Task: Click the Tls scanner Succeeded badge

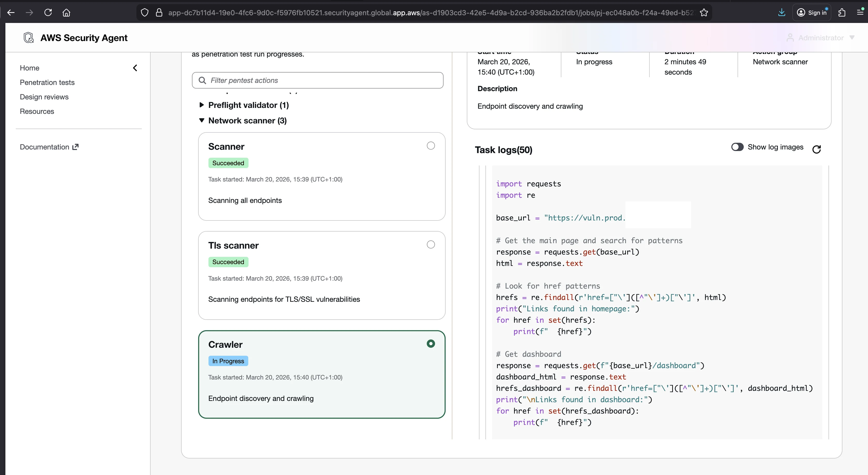Action: [228, 262]
